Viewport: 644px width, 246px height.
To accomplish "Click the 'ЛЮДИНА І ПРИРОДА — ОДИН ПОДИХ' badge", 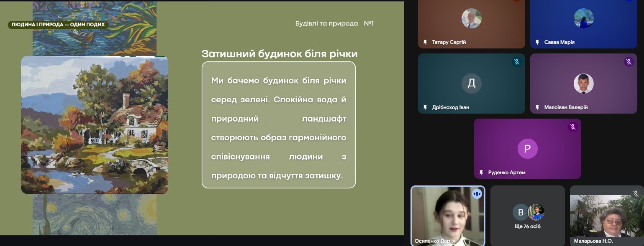I will pos(58,25).
